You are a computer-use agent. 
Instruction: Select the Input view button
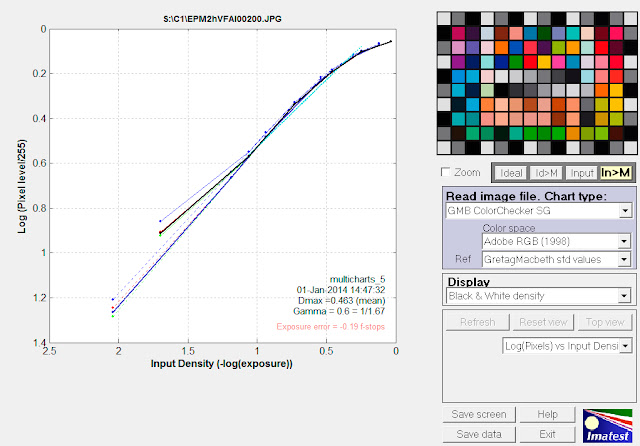[x=582, y=173]
